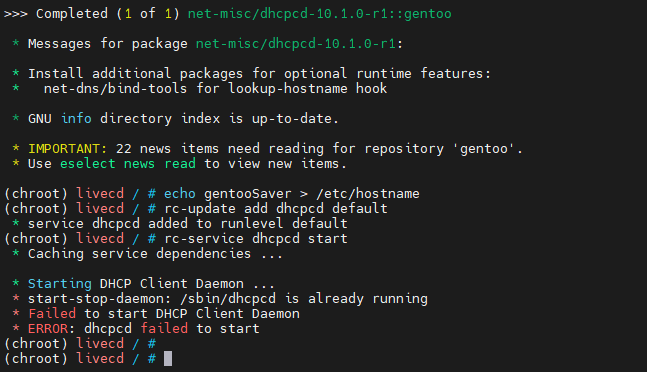Click 'Caching service dependencies ...' line
647x372 pixels.
click(147, 254)
